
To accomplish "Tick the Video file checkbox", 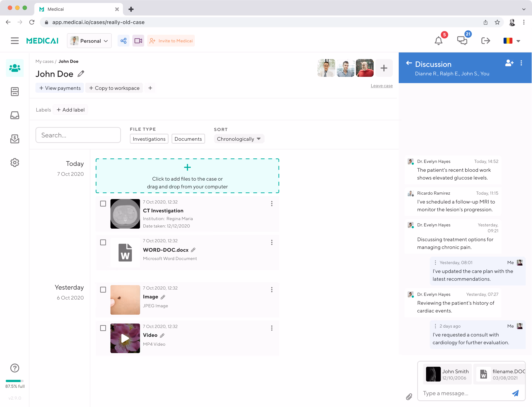I will click(103, 328).
